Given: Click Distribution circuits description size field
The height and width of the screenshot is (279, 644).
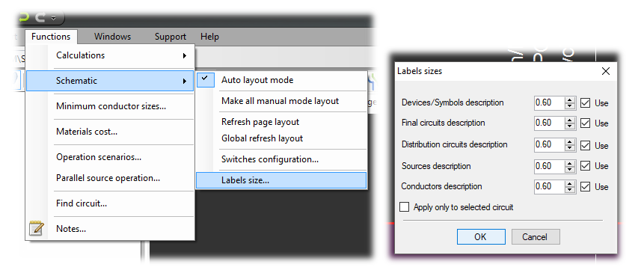Looking at the screenshot, I should click(550, 144).
